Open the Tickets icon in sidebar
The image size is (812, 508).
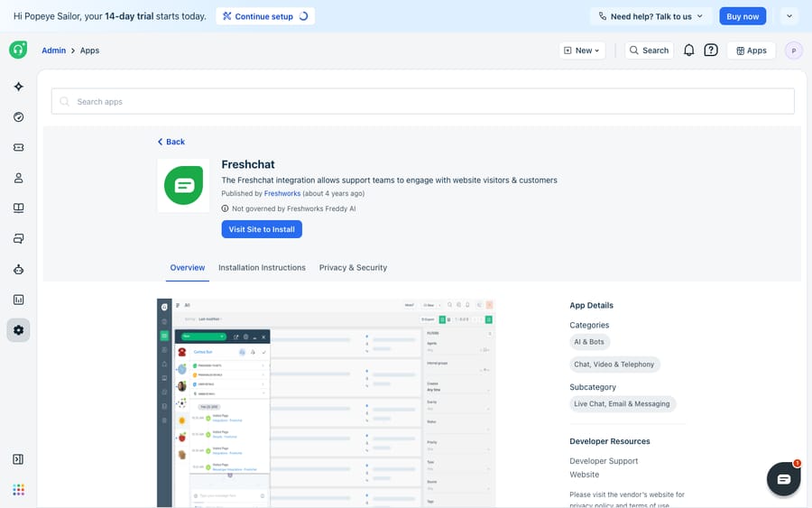pyautogui.click(x=19, y=148)
